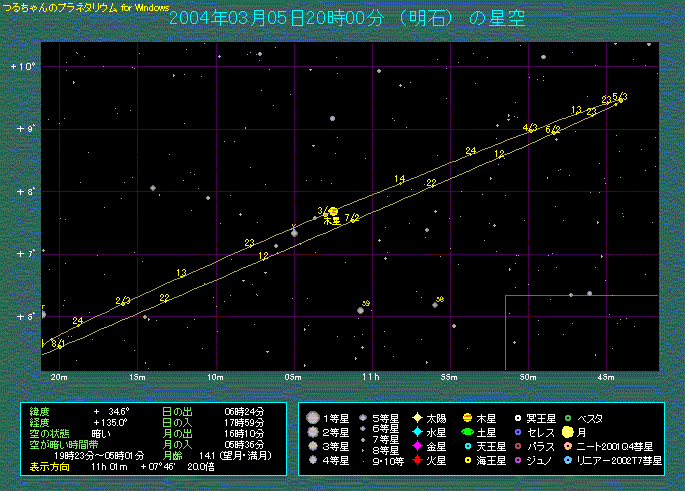This screenshot has height=491, width=685.
Task: Click the star labeled 58 on chart
Action: click(435, 304)
